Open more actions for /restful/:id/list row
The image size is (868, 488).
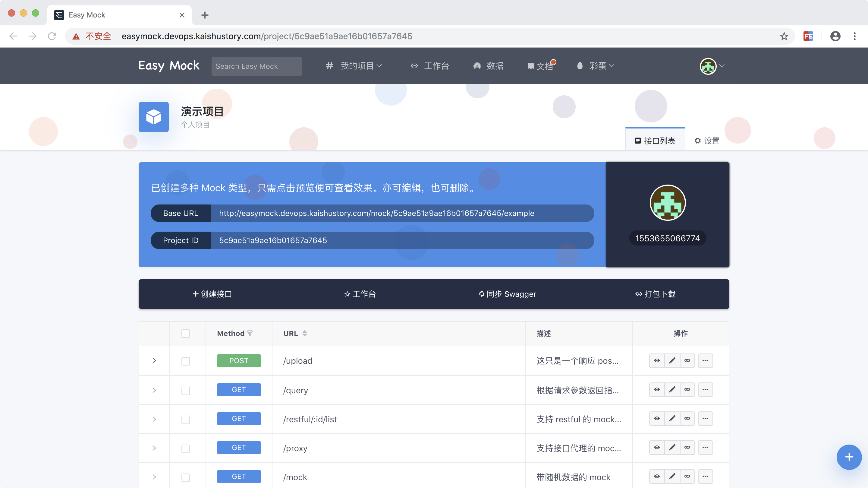(x=705, y=419)
